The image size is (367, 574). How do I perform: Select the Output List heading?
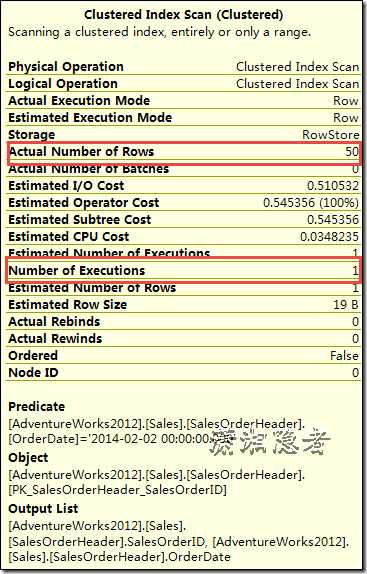(43, 509)
